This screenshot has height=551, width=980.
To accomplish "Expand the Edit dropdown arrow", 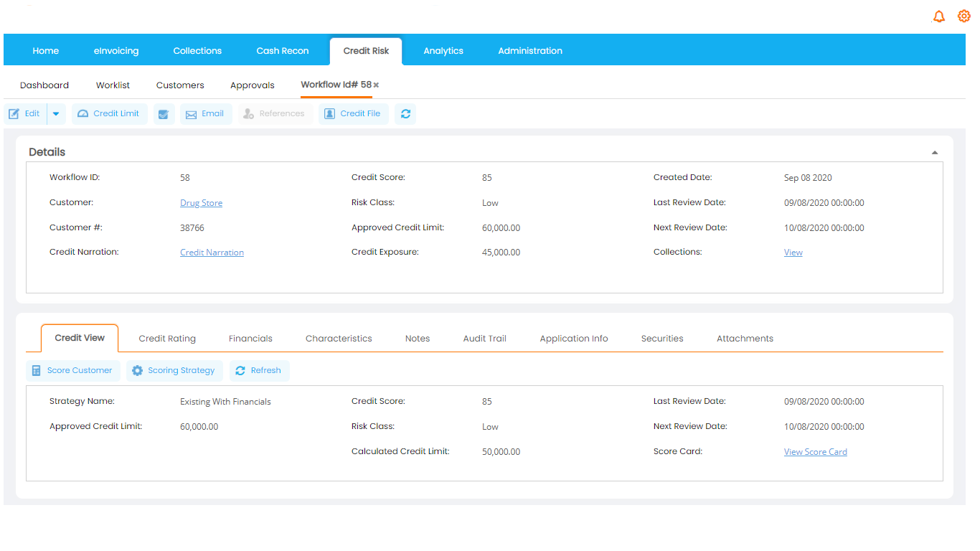I will point(56,114).
